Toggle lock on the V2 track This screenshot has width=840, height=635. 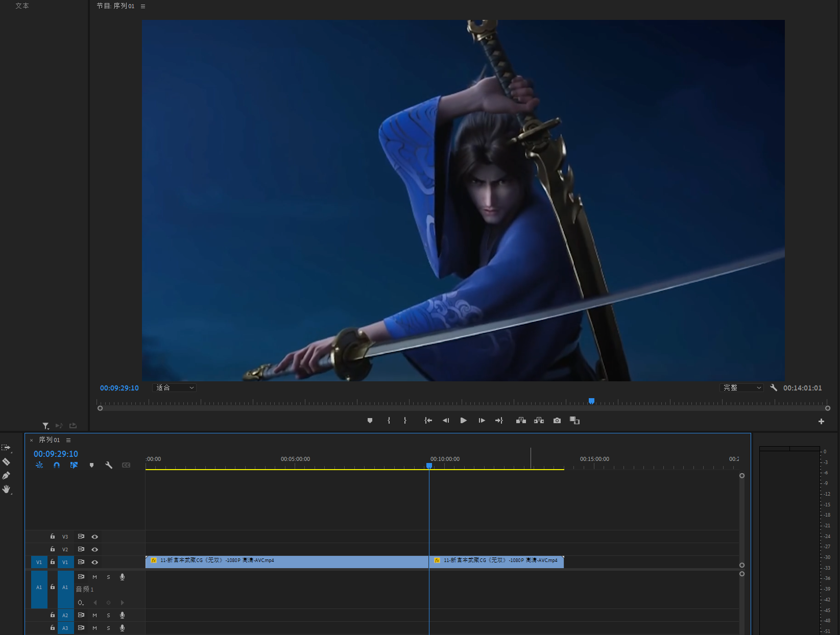point(53,549)
